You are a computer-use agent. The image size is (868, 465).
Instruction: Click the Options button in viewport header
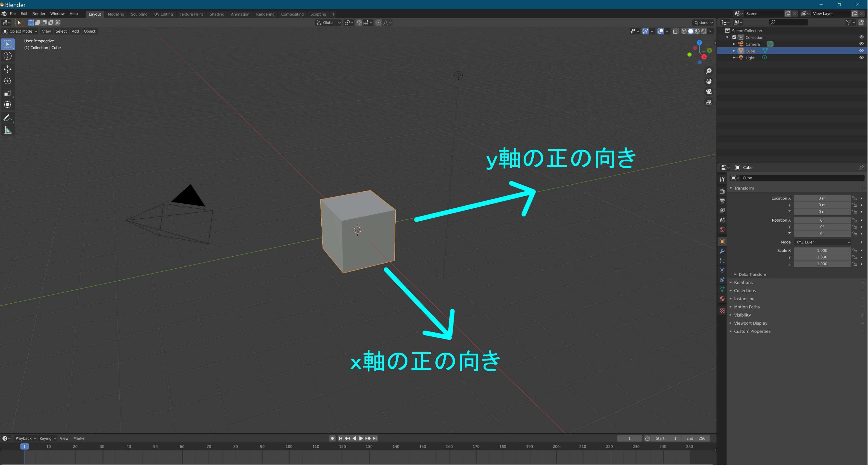[x=703, y=23]
